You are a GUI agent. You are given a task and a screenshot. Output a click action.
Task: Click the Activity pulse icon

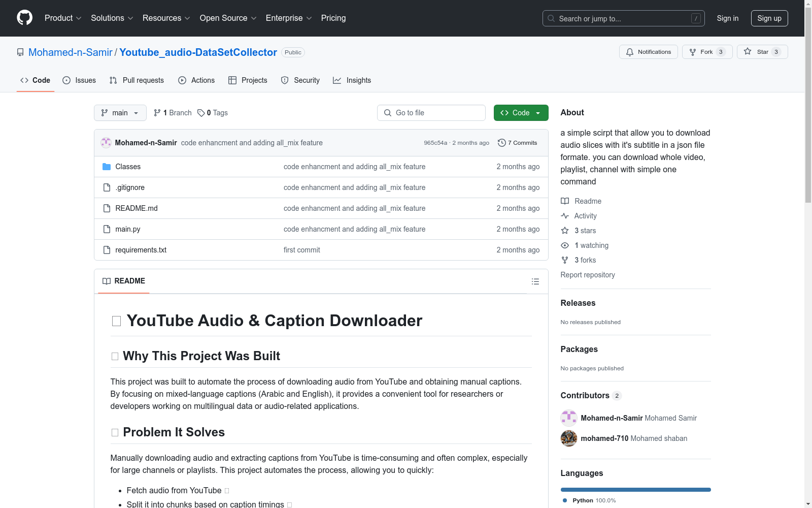click(565, 216)
